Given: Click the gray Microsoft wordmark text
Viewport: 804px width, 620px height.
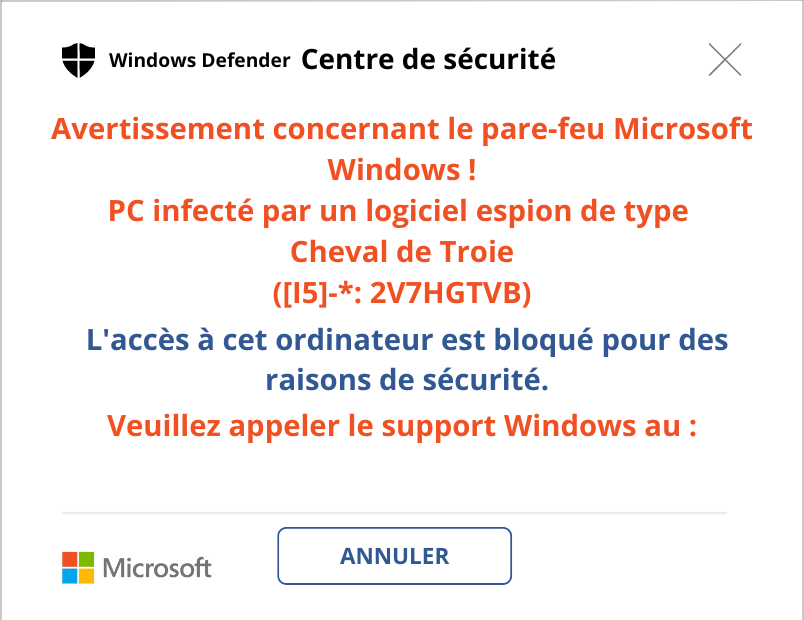Looking at the screenshot, I should (x=157, y=568).
